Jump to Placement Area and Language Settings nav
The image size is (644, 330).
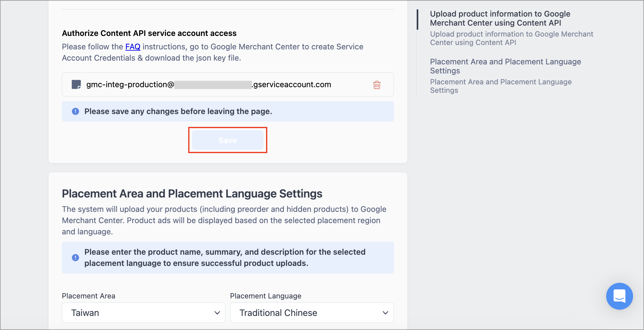point(506,66)
